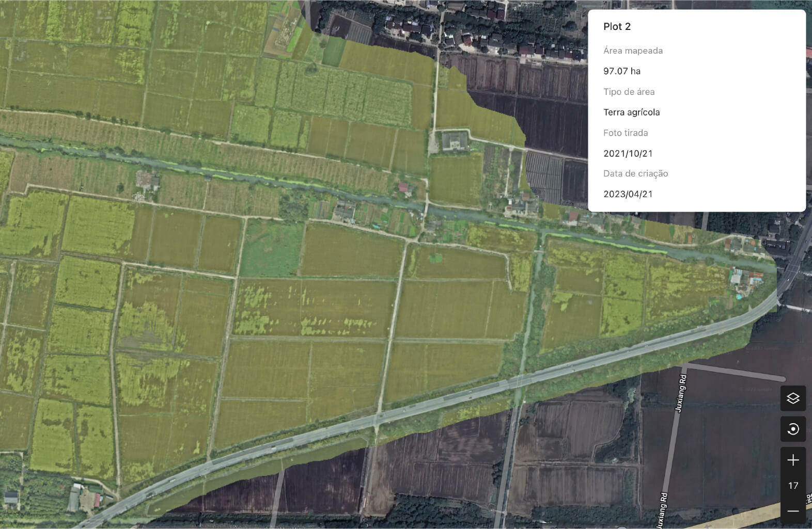Click the Área mapeada label
Screen dimensions: 812x529
(x=633, y=51)
